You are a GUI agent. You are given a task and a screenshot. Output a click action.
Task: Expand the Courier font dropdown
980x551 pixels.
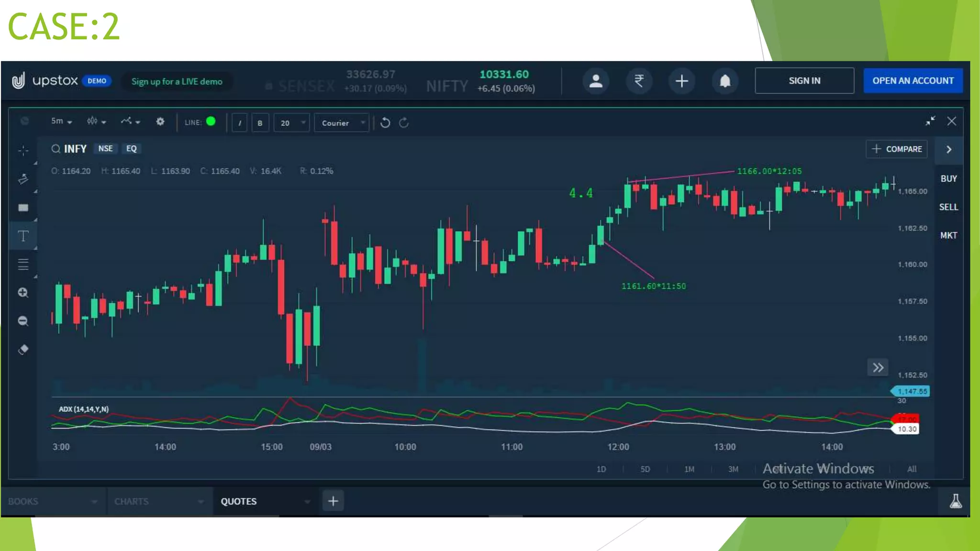click(x=342, y=123)
